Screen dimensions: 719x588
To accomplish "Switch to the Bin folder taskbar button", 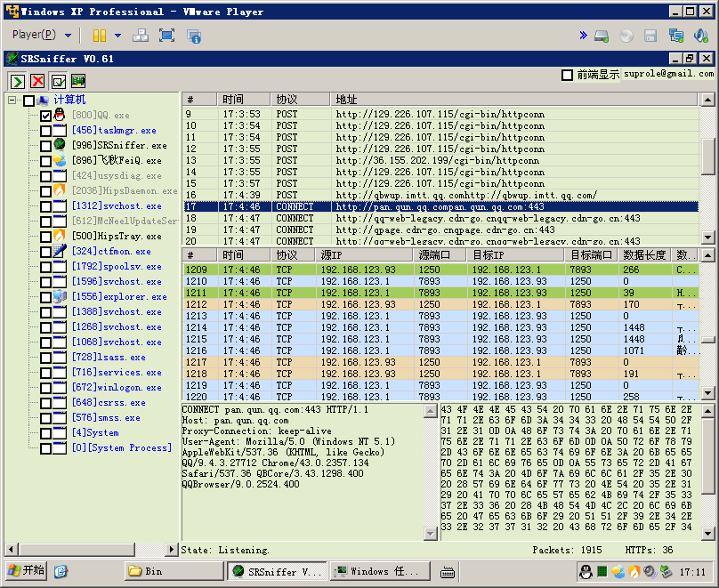I will 174,571.
